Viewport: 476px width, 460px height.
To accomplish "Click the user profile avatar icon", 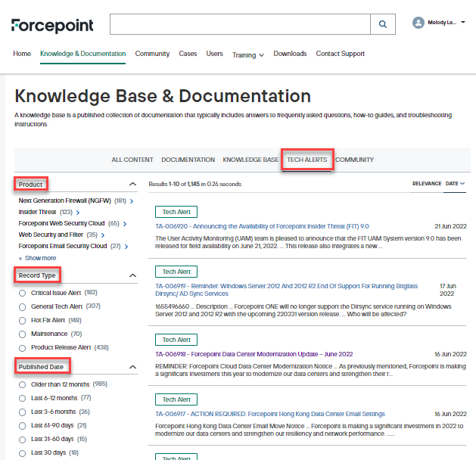I will click(418, 23).
